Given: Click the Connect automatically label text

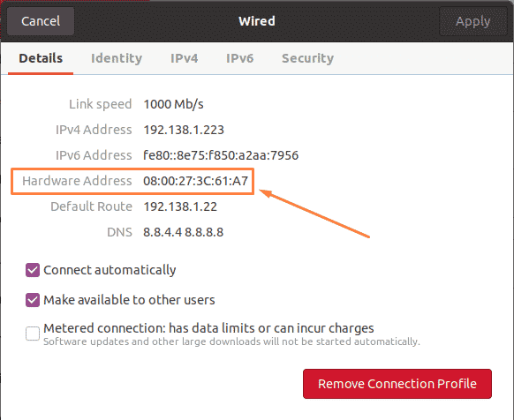Looking at the screenshot, I should coord(110,270).
